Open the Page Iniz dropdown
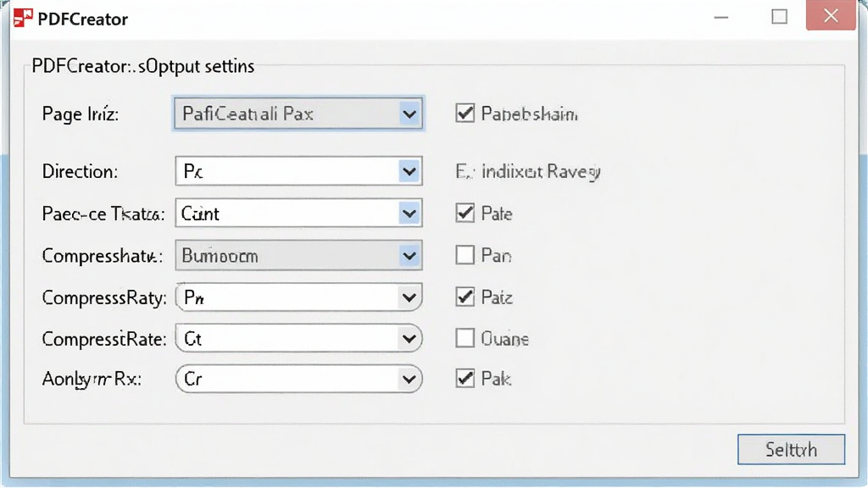Image resolution: width=868 pixels, height=488 pixels. click(x=298, y=114)
